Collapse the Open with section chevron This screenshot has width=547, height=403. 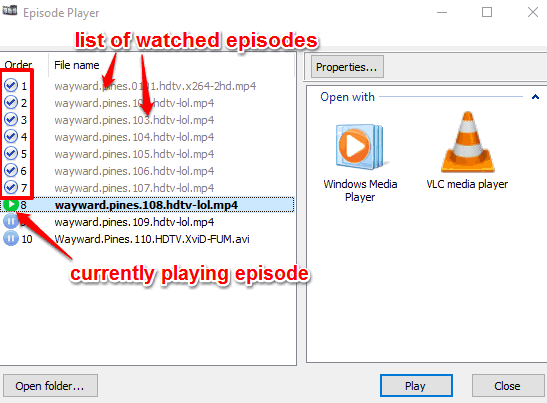point(535,97)
